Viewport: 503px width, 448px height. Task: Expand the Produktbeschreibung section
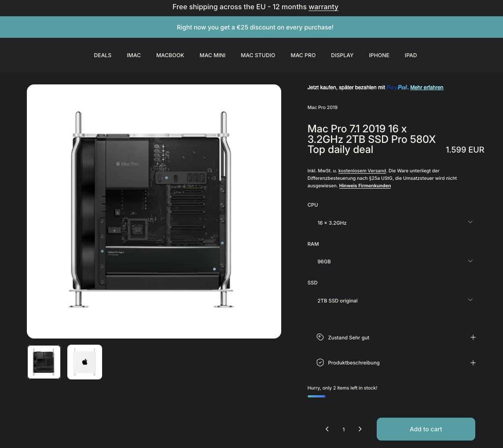(x=473, y=363)
